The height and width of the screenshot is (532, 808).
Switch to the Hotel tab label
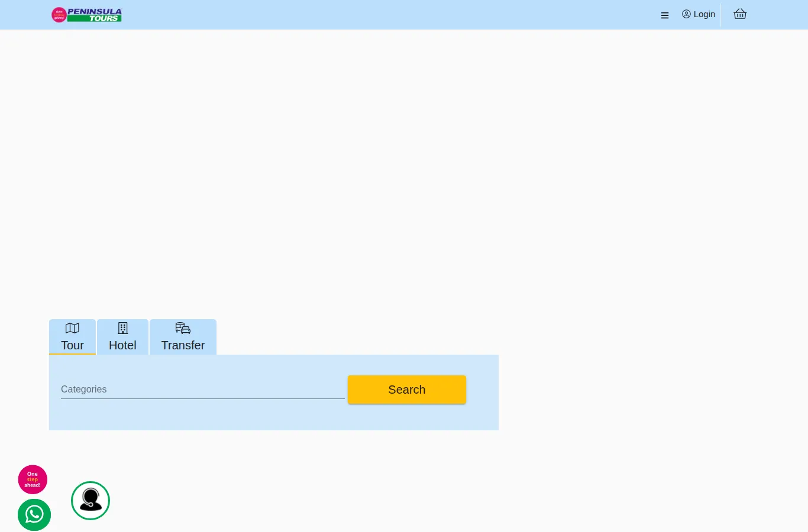[x=122, y=345]
